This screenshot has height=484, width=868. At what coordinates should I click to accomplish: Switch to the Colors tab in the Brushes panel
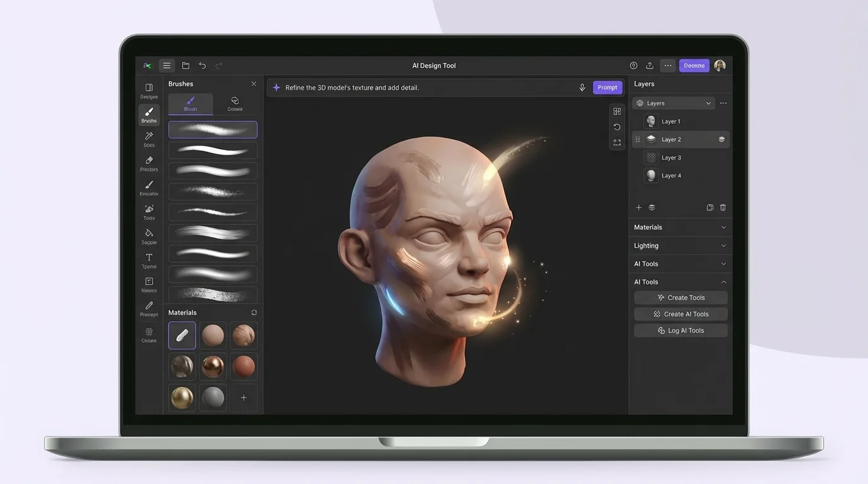(235, 103)
